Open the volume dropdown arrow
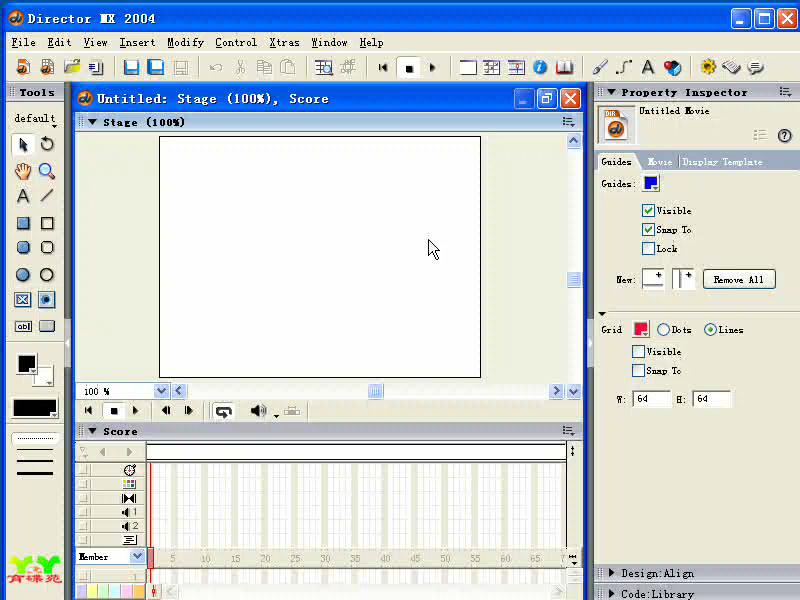The image size is (800, 600). (276, 416)
